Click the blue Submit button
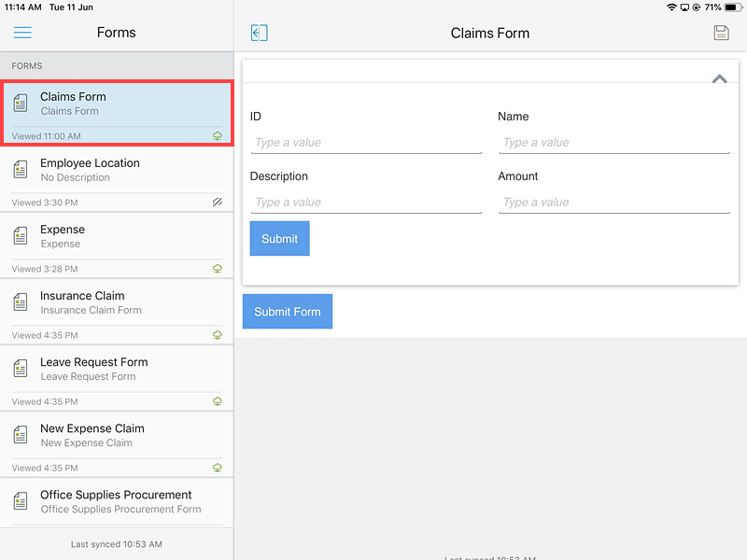 279,239
